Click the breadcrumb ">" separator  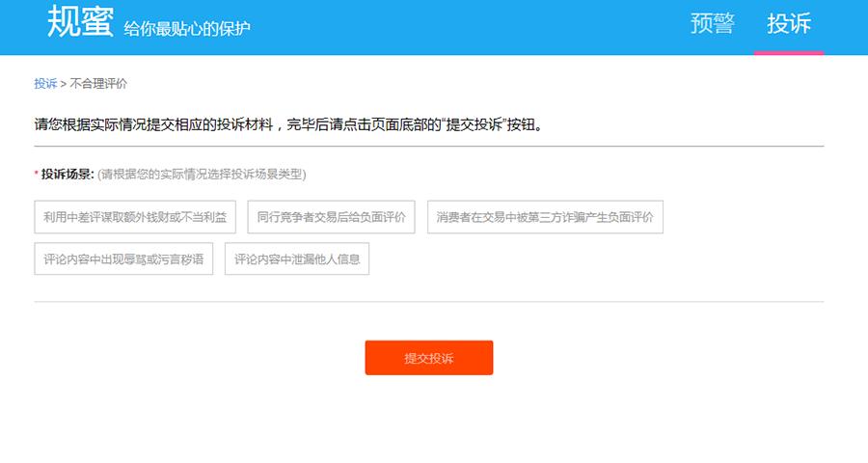pyautogui.click(x=63, y=84)
